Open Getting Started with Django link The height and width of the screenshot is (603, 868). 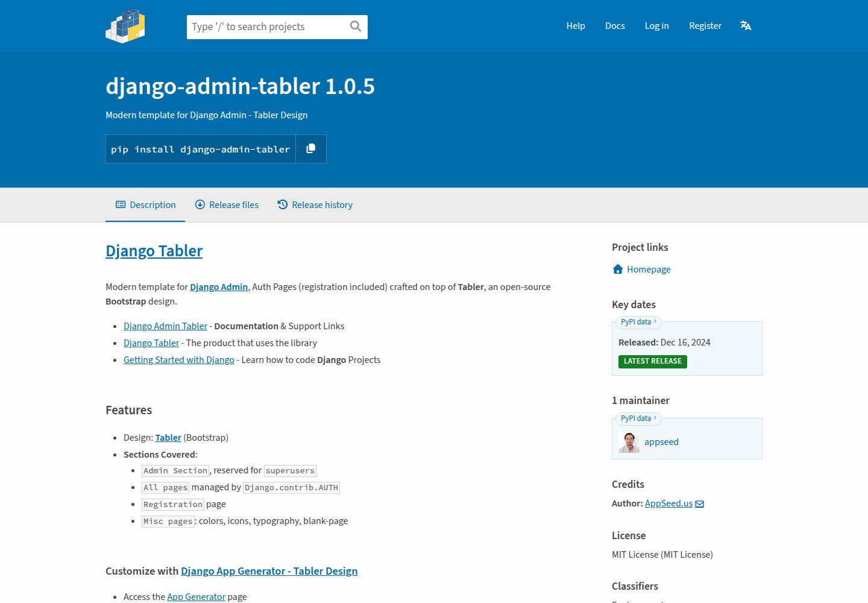[179, 360]
